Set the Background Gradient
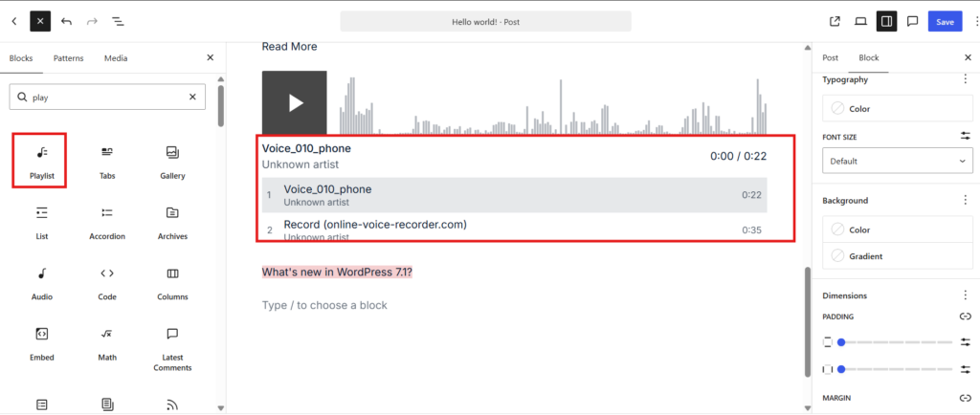Viewport: 980px width, 415px height. [x=898, y=256]
